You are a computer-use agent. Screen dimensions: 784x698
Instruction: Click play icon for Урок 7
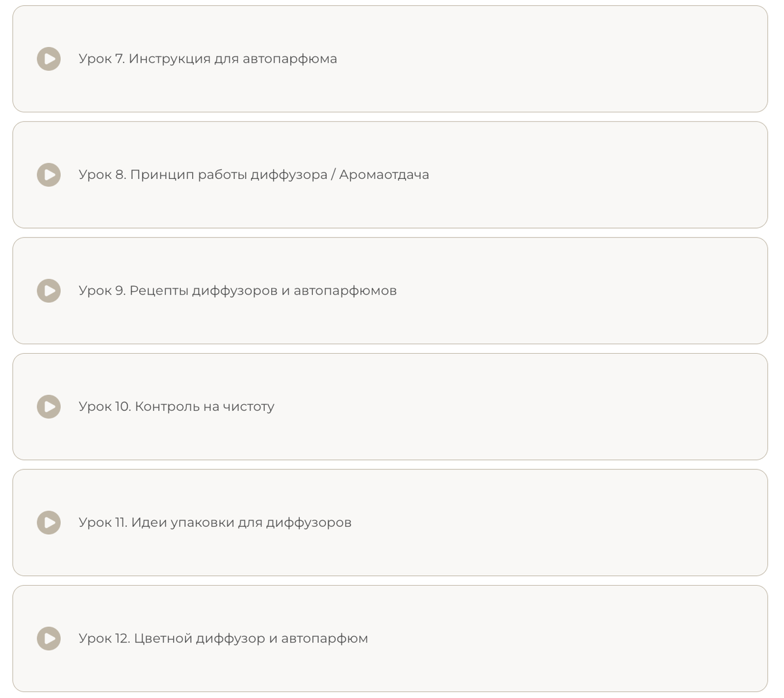pos(48,59)
